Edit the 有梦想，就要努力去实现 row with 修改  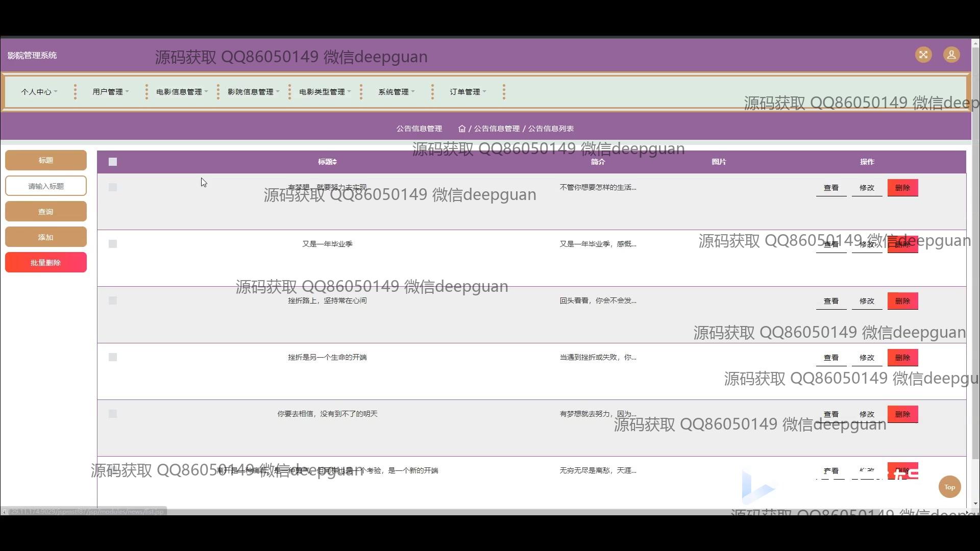coord(867,188)
